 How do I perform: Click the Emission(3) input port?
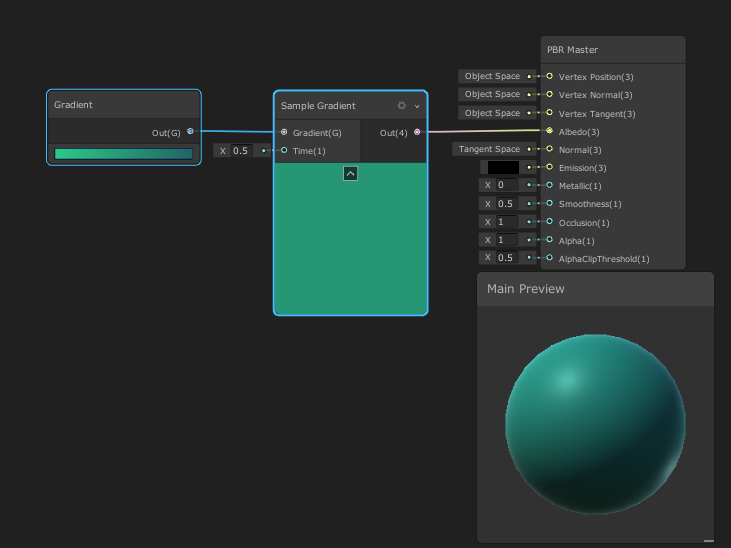pos(549,168)
